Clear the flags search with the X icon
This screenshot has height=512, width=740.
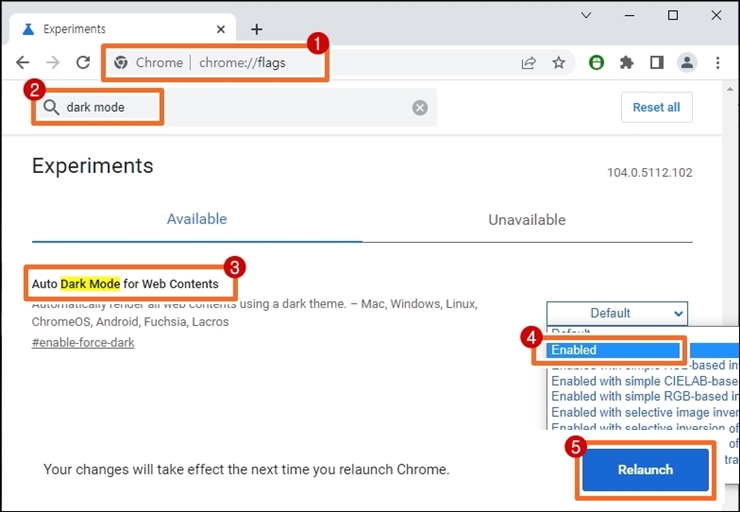coord(420,108)
